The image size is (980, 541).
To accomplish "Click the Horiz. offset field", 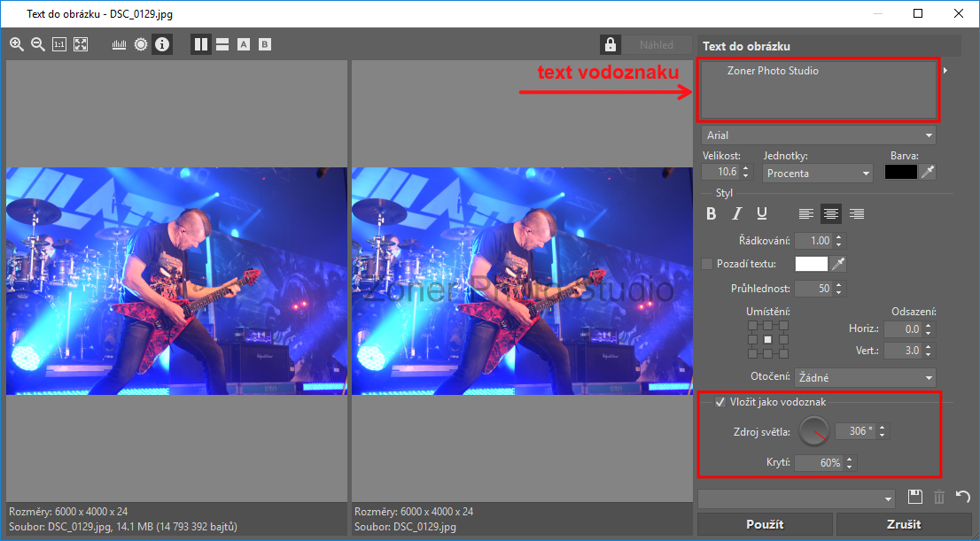I will pos(903,329).
